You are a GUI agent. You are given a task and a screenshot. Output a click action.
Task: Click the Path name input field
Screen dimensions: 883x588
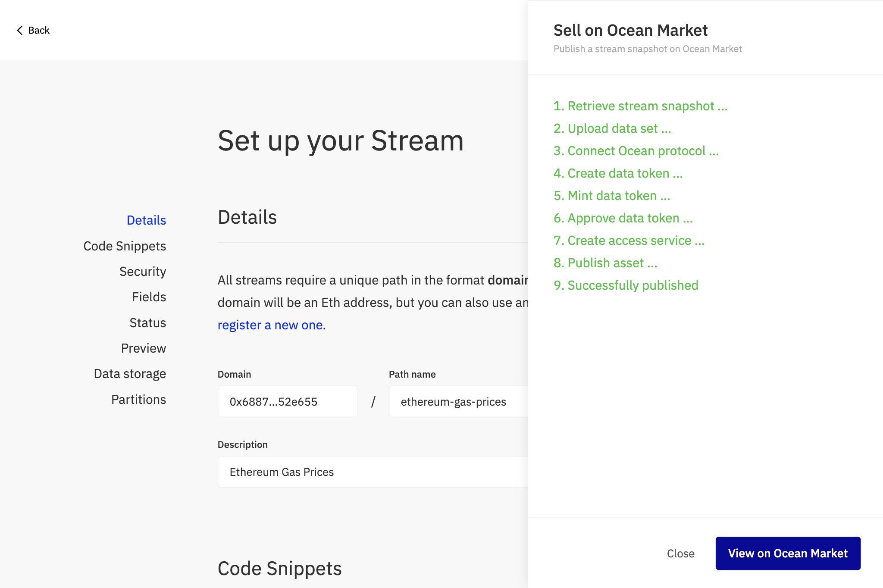pyautogui.click(x=458, y=402)
